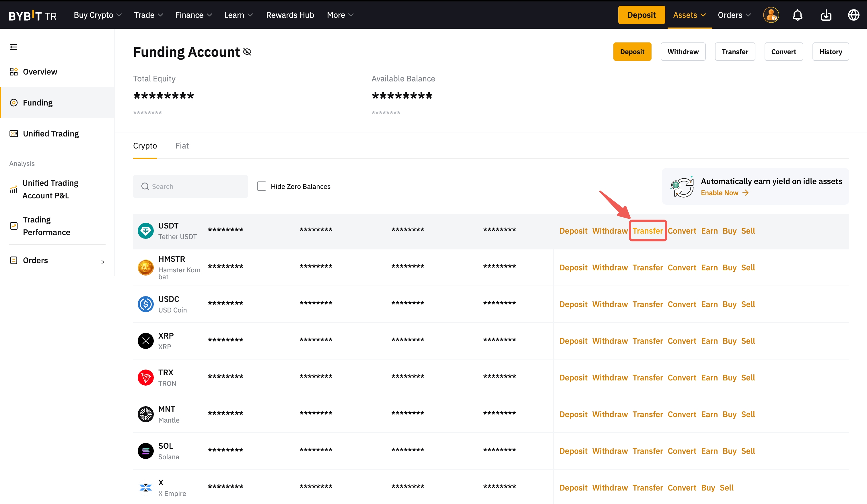Click the Overview sidebar icon
The image size is (867, 504).
click(14, 71)
